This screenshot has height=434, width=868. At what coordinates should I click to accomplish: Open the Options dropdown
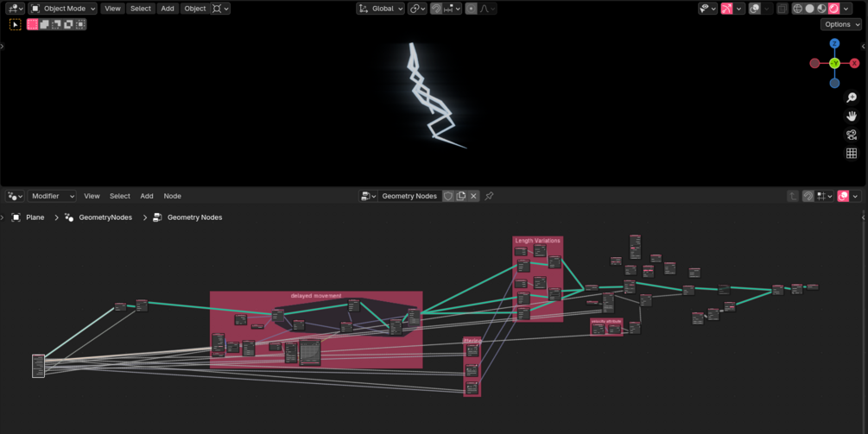(841, 24)
